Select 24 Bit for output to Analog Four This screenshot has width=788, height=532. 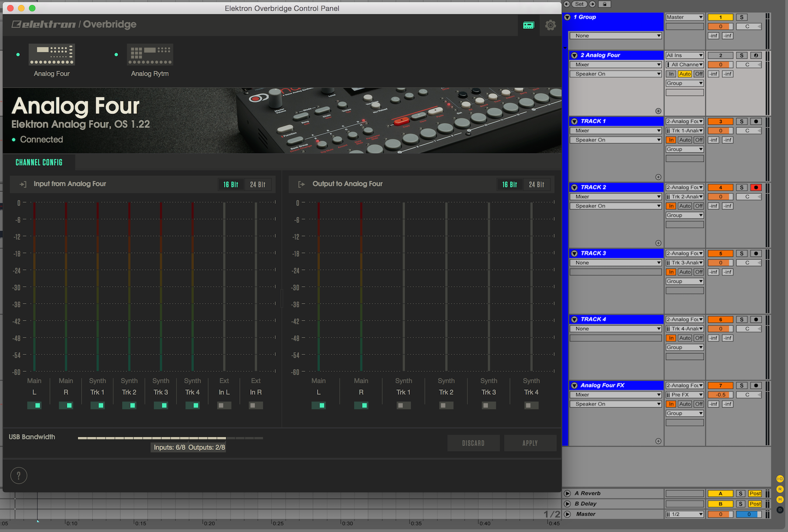537,185
